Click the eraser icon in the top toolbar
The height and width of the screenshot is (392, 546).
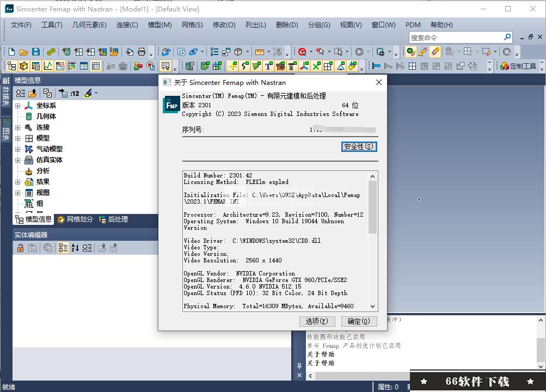(x=435, y=52)
